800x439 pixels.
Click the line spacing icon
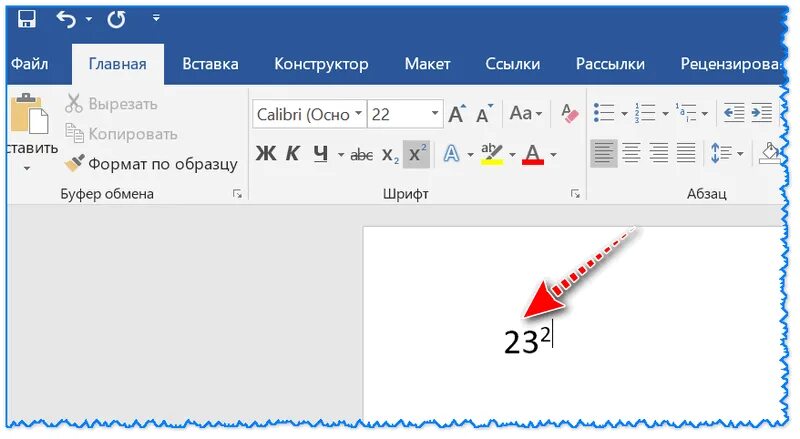point(720,153)
